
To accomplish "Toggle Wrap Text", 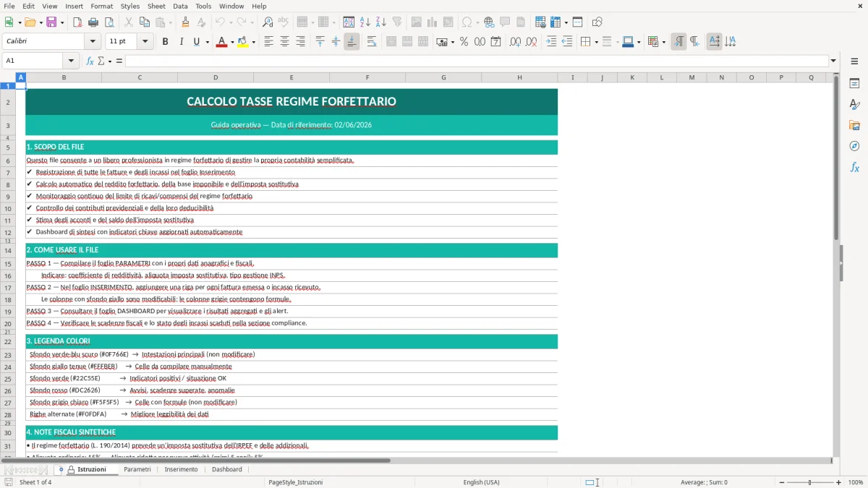I will pyautogui.click(x=372, y=42).
